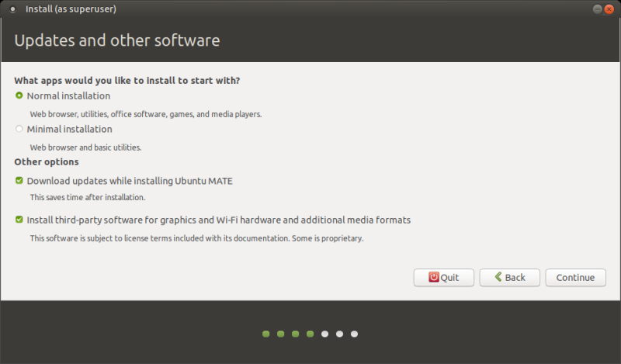Select the Normal installation radio button
This screenshot has width=621, height=364.
19,95
